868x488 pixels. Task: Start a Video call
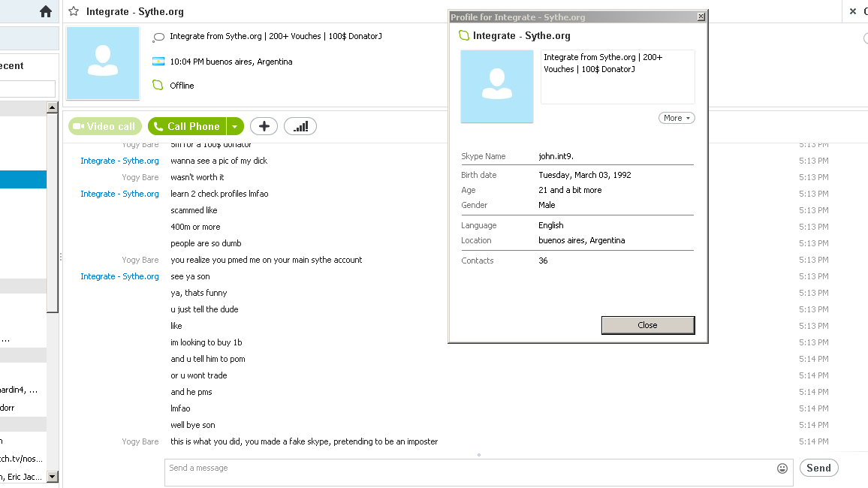105,126
